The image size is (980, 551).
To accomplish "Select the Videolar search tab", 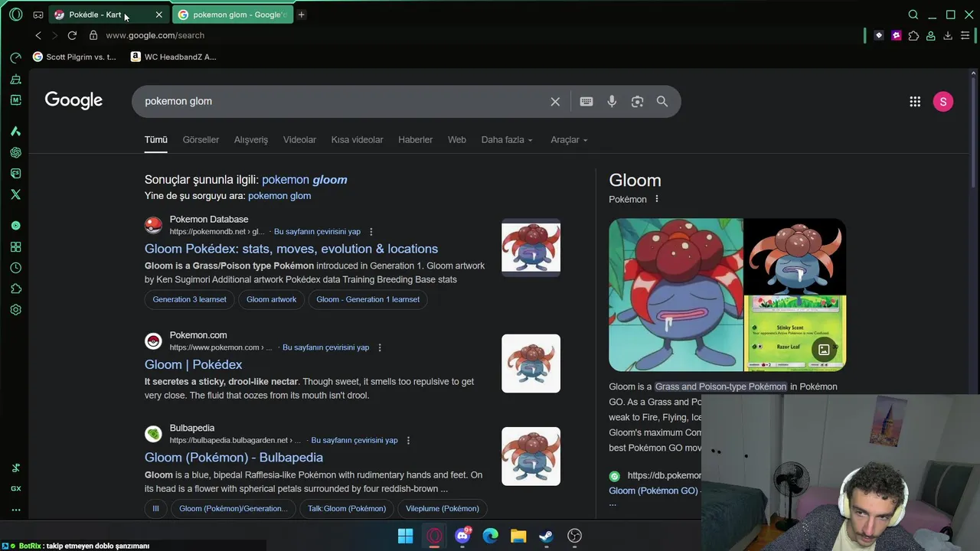I will [299, 140].
